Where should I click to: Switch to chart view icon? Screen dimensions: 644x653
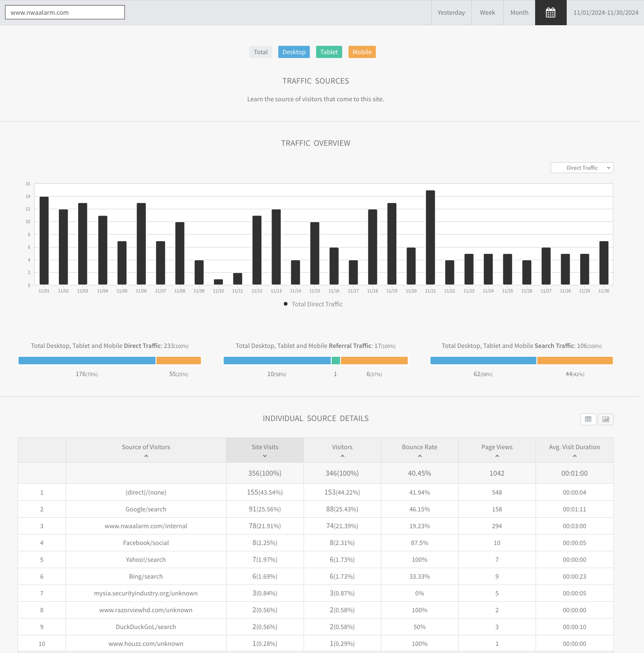click(x=606, y=419)
